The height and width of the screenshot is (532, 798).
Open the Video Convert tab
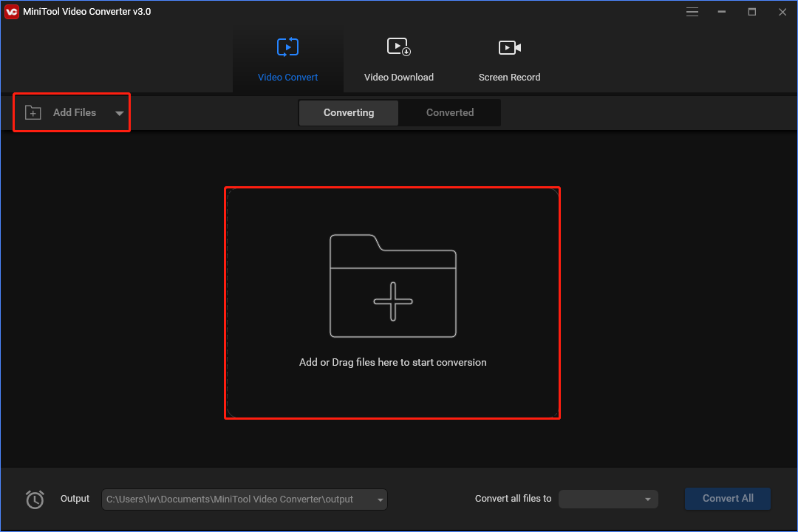pos(288,60)
